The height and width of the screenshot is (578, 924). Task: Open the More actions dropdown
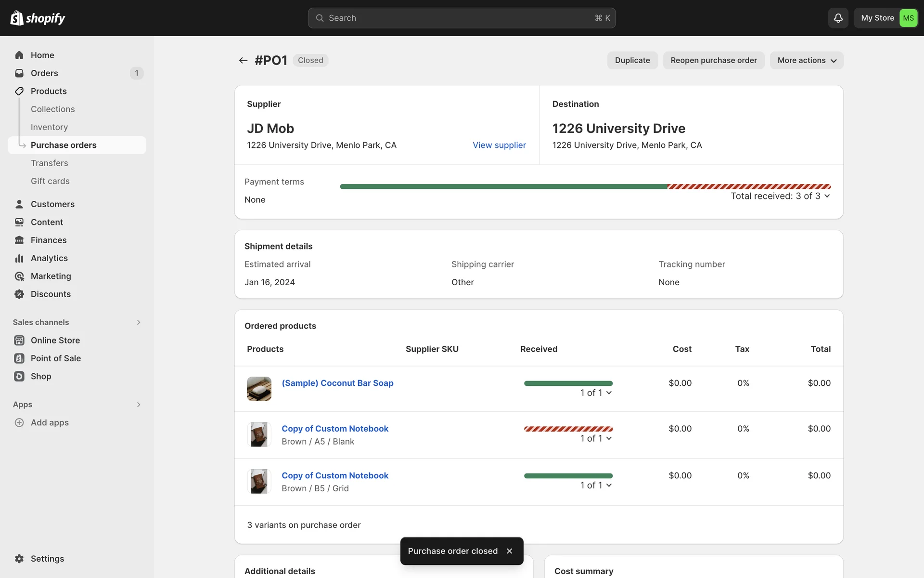point(807,60)
